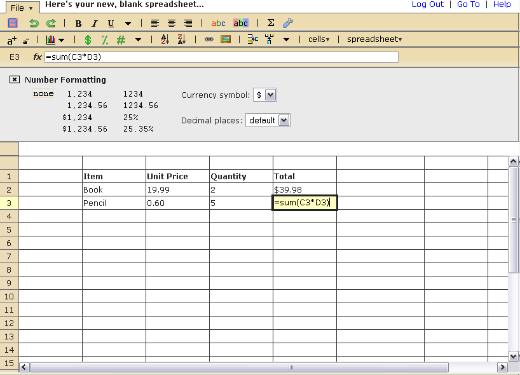The height and width of the screenshot is (375, 520).
Task: Choose the red abc text color tool
Action: pos(218,23)
